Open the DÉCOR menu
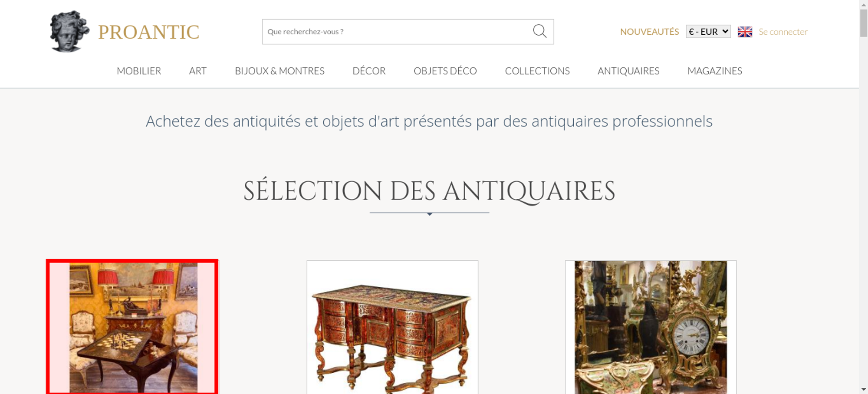Image resolution: width=868 pixels, height=394 pixels. pyautogui.click(x=369, y=71)
